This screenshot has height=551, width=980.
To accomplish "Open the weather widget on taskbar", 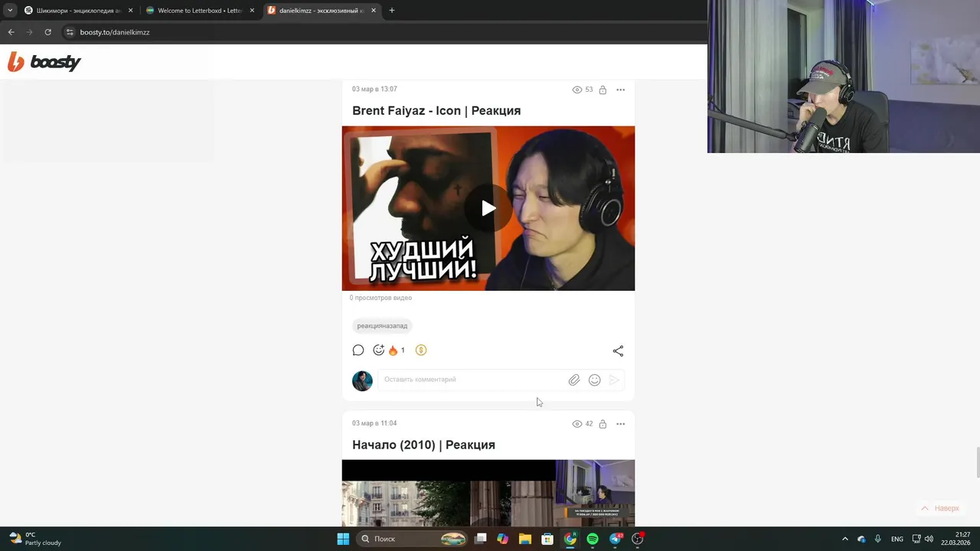I will tap(34, 539).
